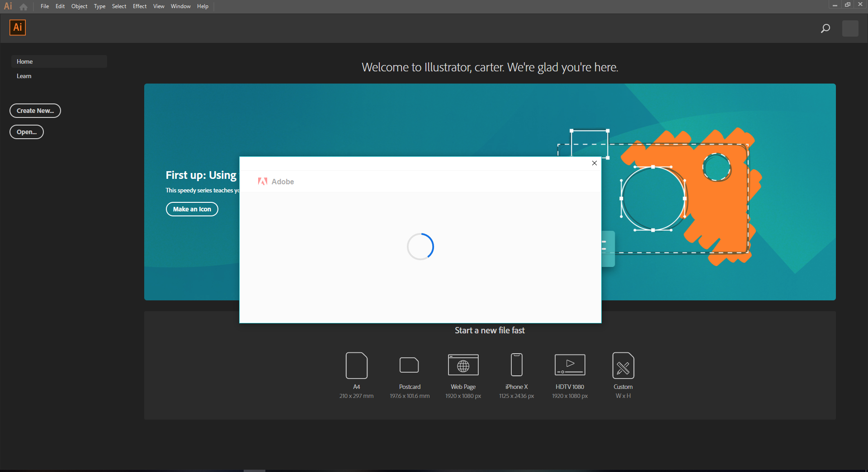868x472 pixels.
Task: Restore the application window size
Action: [848, 5]
